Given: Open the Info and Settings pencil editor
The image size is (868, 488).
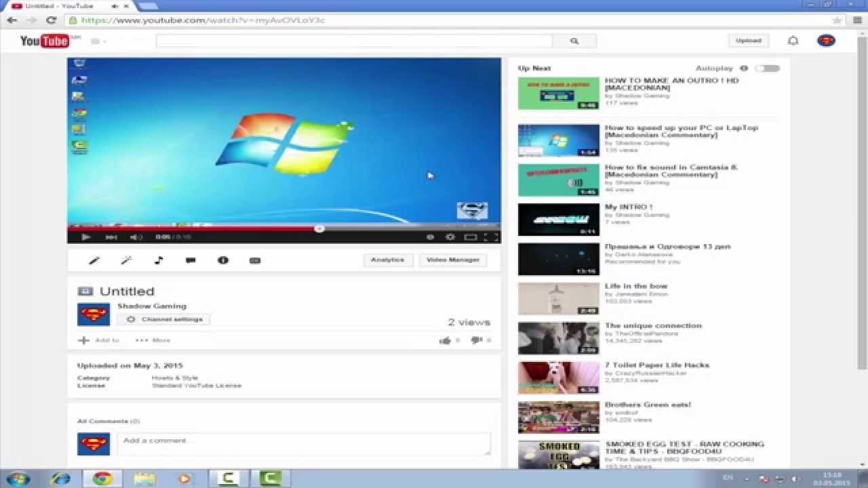Looking at the screenshot, I should point(94,260).
